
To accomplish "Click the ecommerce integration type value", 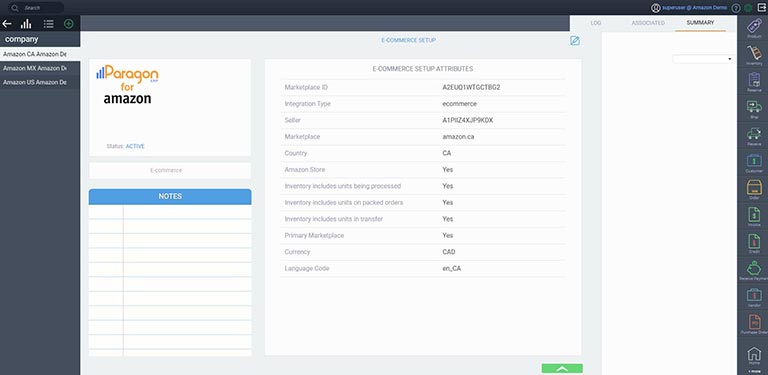I will [x=459, y=104].
